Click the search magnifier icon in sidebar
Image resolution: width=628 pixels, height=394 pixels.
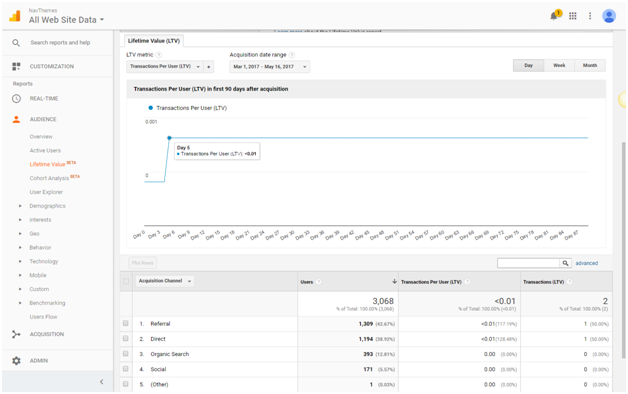(x=16, y=42)
